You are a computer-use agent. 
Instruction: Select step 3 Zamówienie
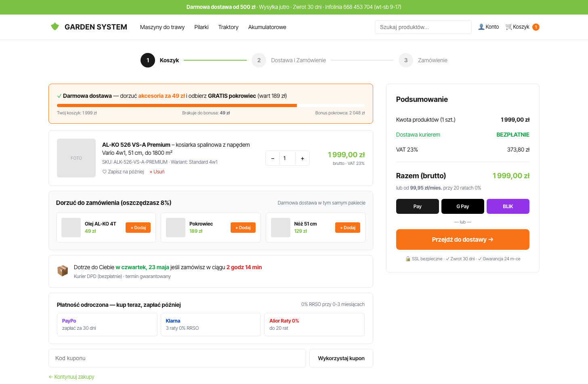click(423, 60)
